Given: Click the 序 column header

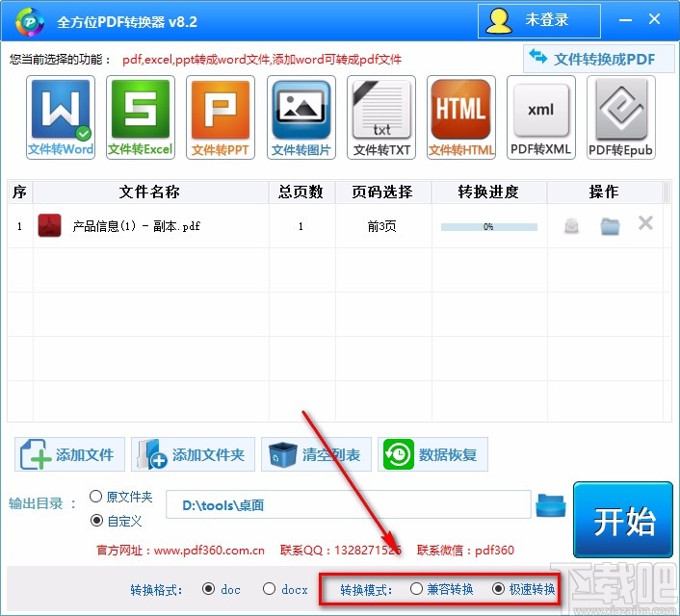Looking at the screenshot, I should tap(20, 192).
